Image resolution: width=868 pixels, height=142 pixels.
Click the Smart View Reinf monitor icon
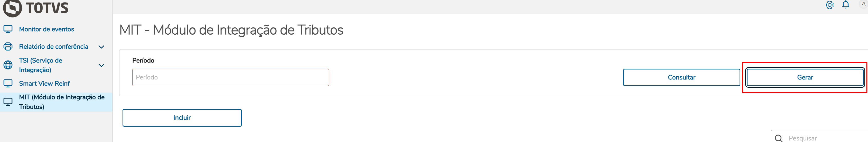tap(8, 84)
